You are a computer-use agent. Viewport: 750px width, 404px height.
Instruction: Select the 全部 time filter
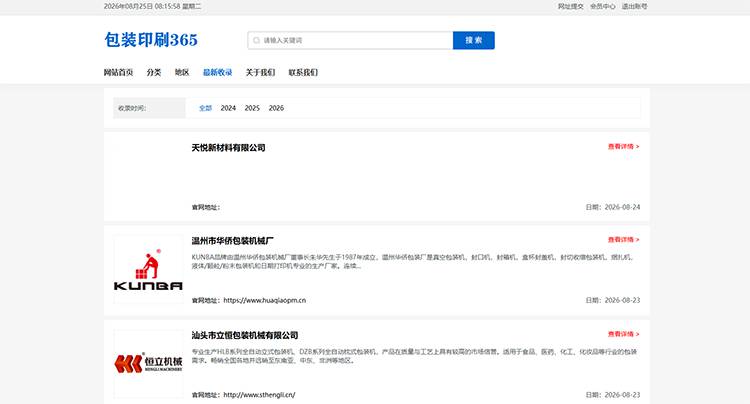coord(205,108)
